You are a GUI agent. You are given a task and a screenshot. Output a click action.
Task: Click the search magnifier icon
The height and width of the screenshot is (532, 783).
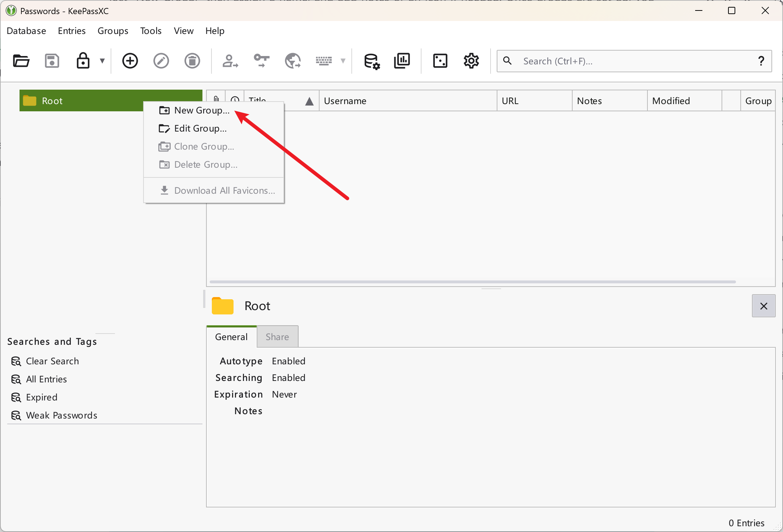point(507,61)
